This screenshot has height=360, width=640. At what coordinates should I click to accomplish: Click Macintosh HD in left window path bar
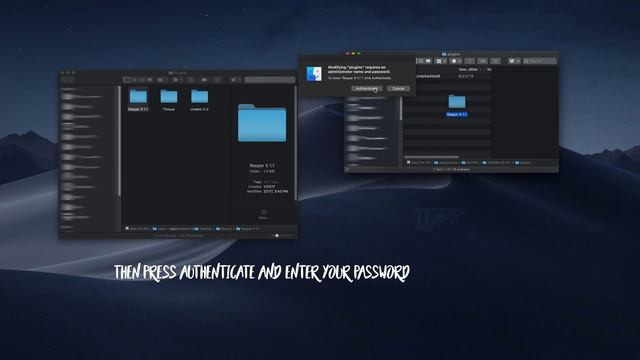point(136,229)
